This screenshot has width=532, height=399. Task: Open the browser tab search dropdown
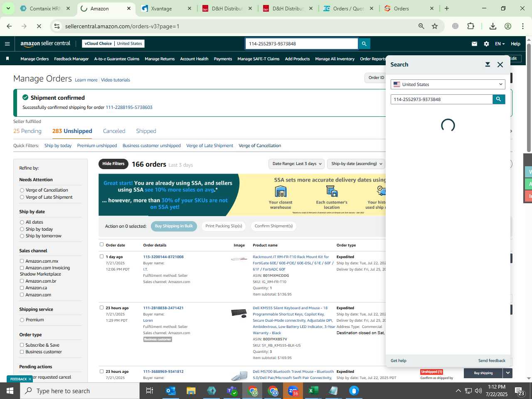[x=8, y=8]
